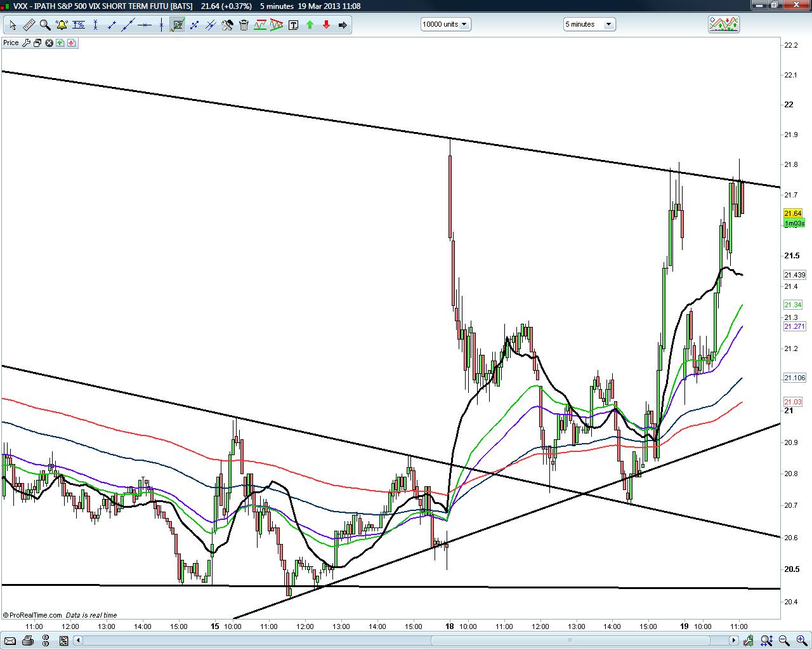Insert a red down arrow marker
This screenshot has width=812, height=650.
pyautogui.click(x=326, y=25)
